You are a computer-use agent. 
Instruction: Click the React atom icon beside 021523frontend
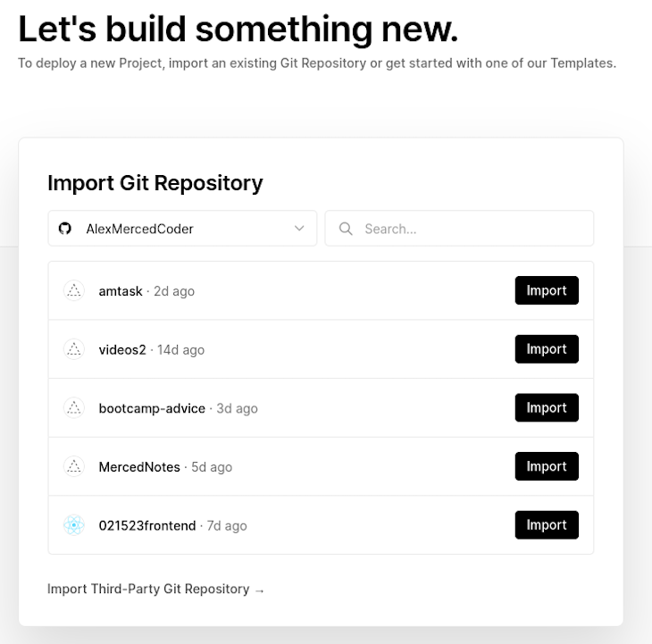(74, 524)
